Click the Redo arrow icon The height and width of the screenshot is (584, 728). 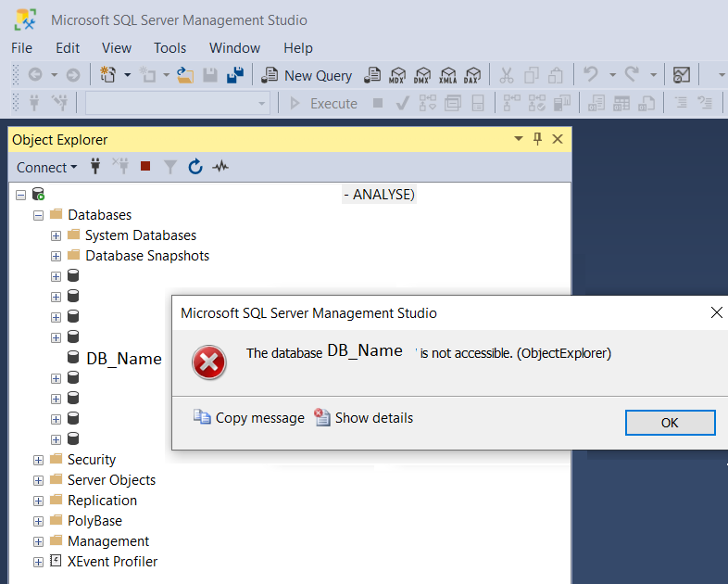(632, 74)
